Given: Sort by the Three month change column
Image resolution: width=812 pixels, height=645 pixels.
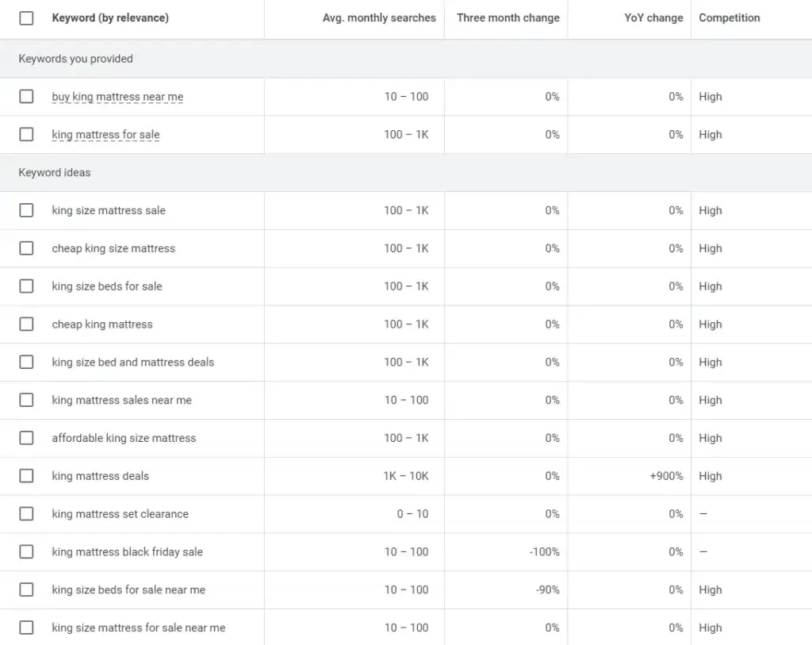Looking at the screenshot, I should (x=508, y=17).
